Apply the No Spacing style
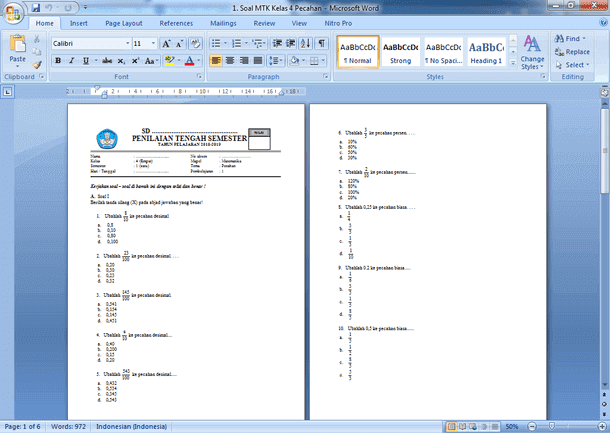610x433 pixels. click(443, 52)
